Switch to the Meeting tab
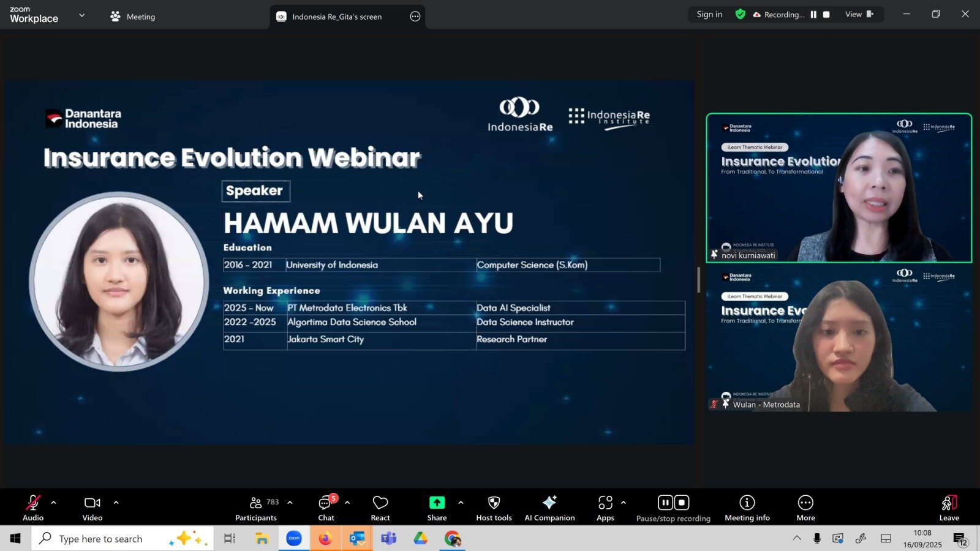Viewport: 980px width, 551px height. point(133,17)
